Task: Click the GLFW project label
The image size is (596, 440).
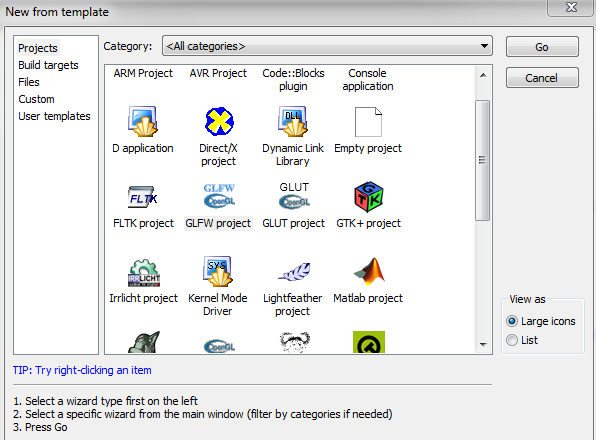Action: coord(218,223)
